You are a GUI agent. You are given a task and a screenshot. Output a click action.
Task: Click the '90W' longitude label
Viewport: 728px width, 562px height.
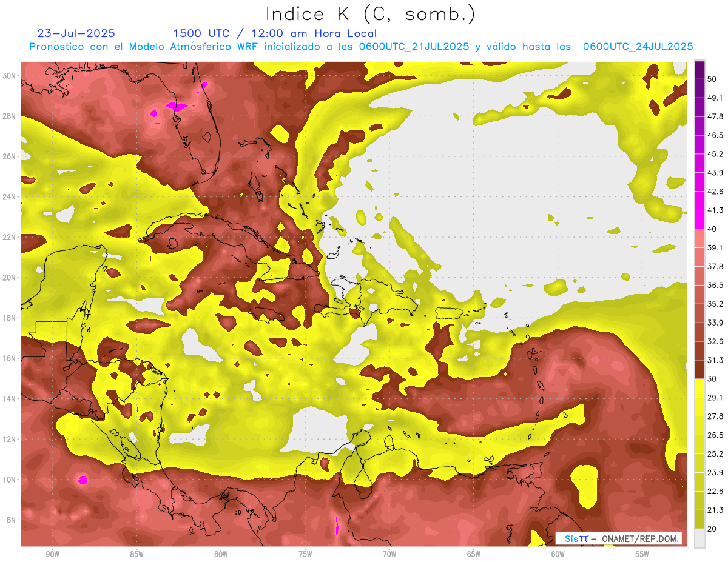click(x=53, y=554)
